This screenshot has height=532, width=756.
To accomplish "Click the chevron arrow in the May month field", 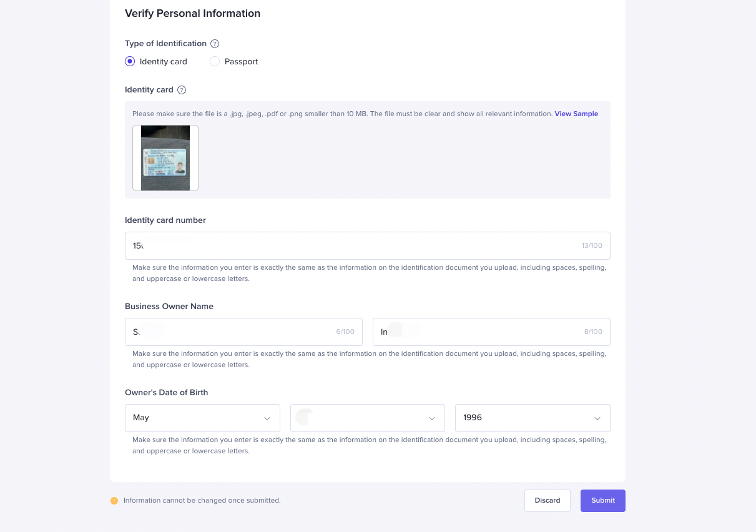I will (267, 418).
